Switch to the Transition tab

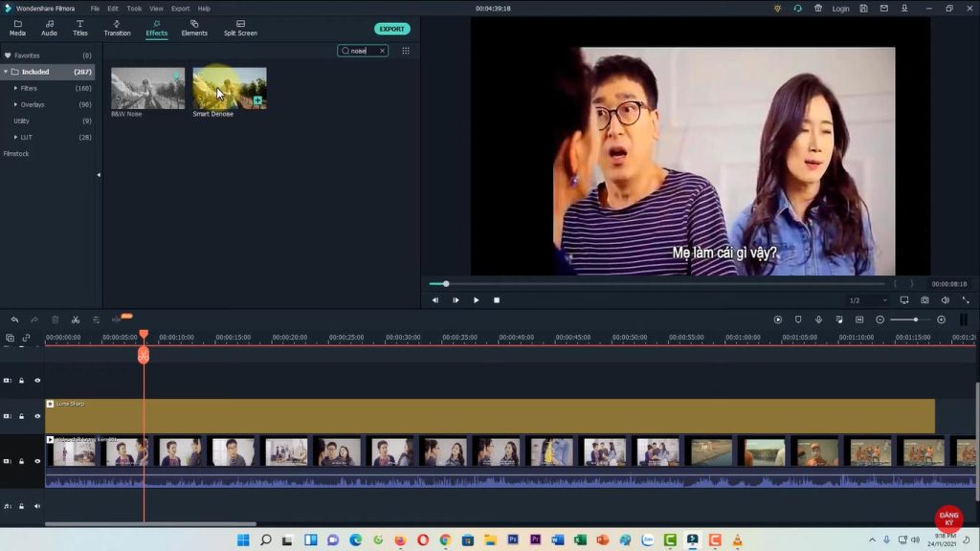[117, 29]
